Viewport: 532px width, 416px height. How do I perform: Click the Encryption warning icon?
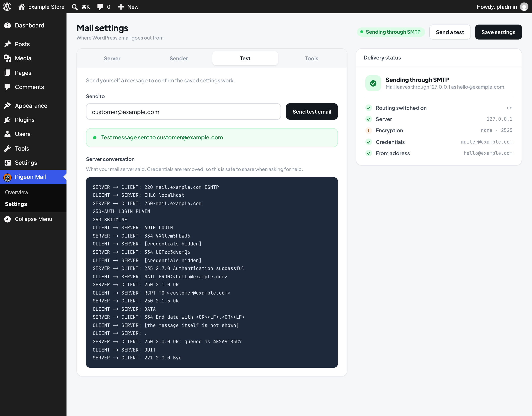[368, 130]
